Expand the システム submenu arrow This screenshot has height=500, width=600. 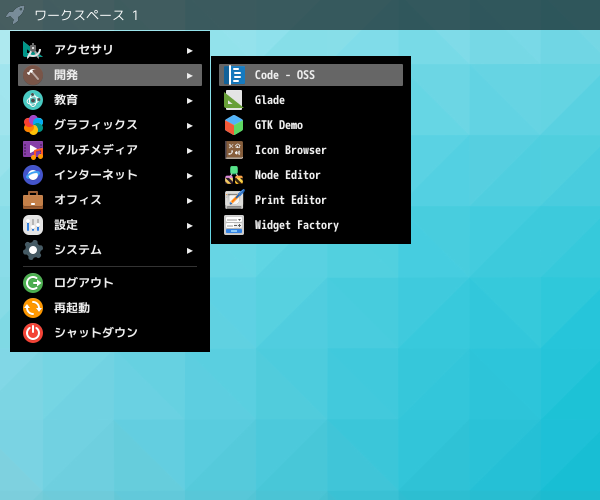coord(189,251)
